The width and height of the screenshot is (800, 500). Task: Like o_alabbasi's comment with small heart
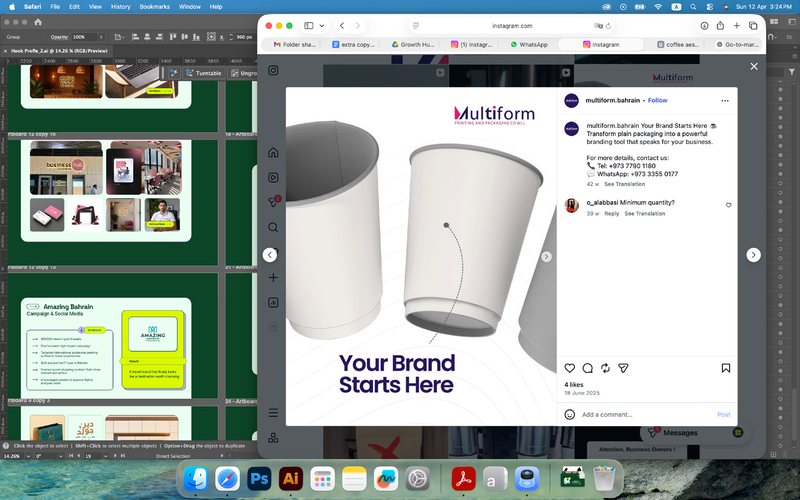click(x=729, y=205)
